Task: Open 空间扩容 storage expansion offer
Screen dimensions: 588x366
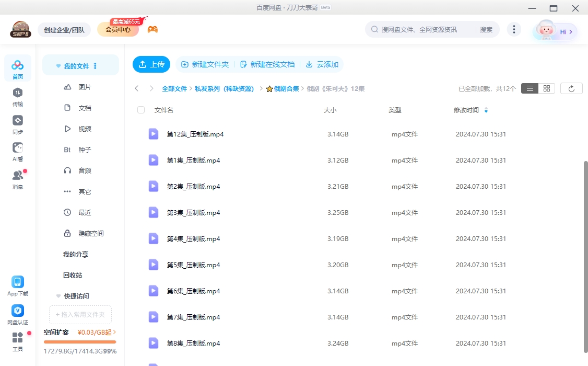Action: tap(57, 331)
